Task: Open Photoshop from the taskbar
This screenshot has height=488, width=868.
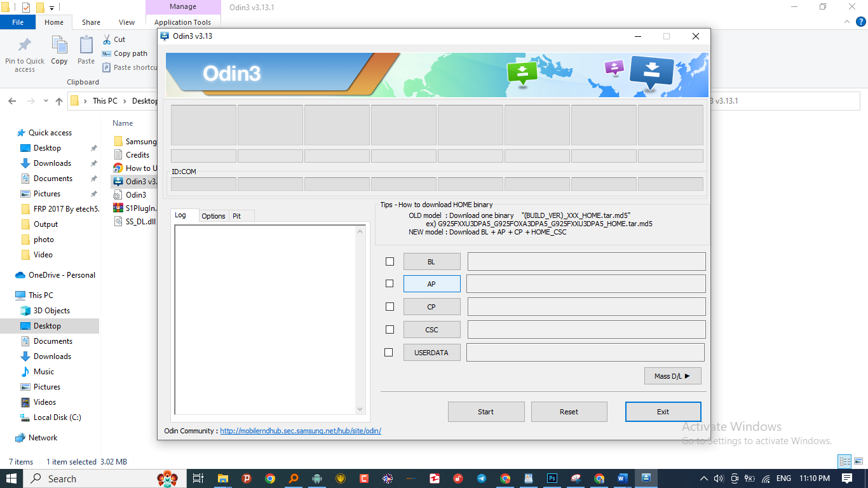Action: [x=552, y=478]
